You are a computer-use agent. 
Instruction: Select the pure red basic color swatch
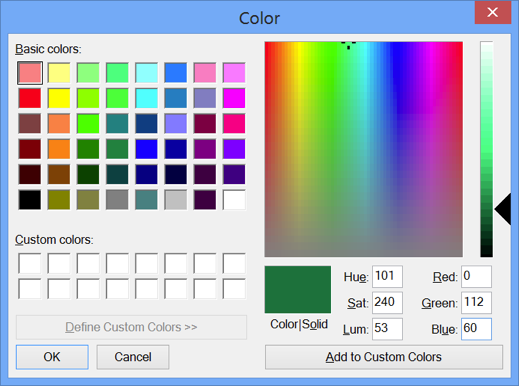pyautogui.click(x=30, y=98)
